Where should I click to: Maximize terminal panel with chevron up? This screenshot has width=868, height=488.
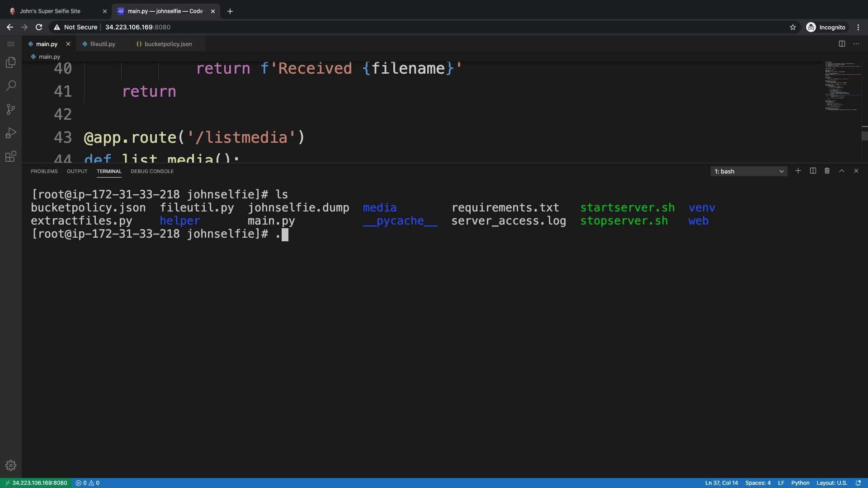click(841, 171)
